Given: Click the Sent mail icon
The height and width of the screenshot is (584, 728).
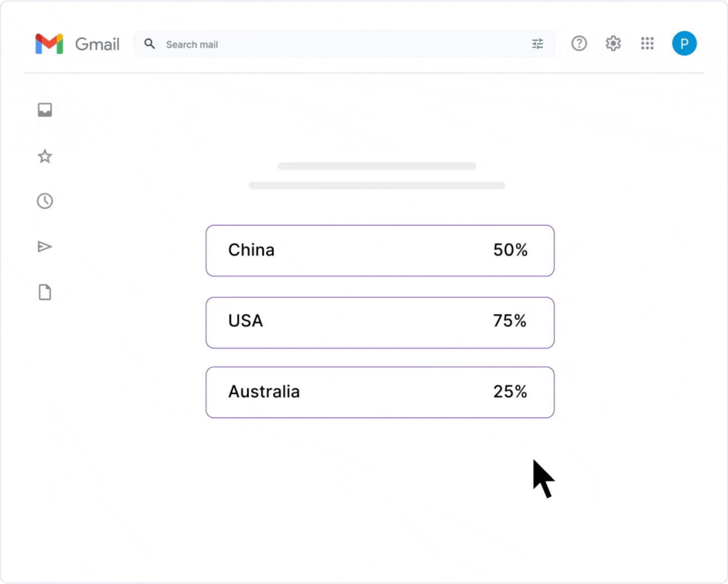Looking at the screenshot, I should (x=45, y=247).
